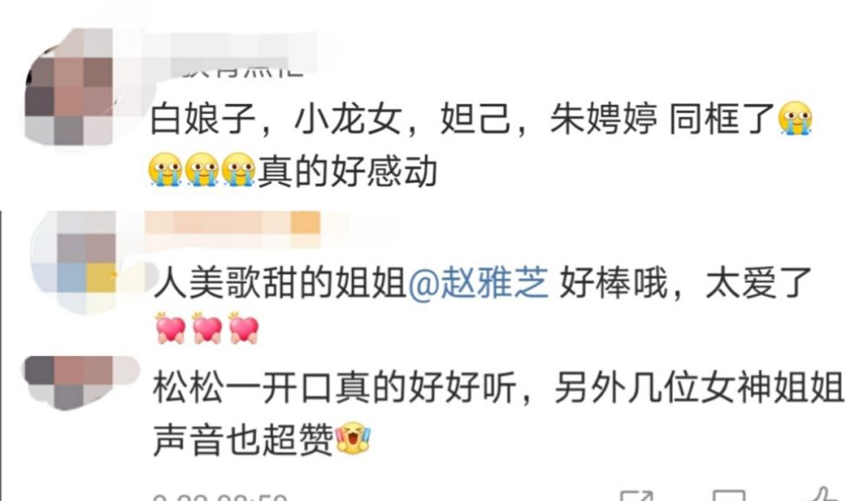
Task: Click the crying emoji after 同框了
Action: (795, 118)
